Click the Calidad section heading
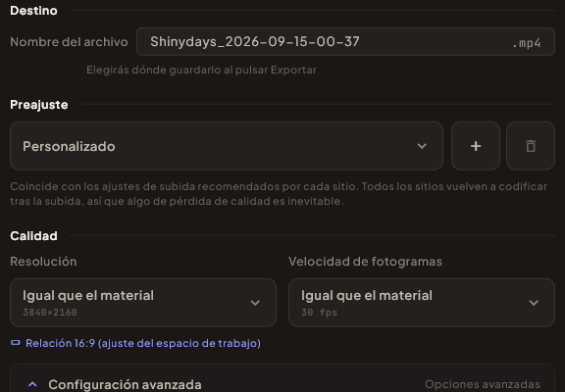The height and width of the screenshot is (392, 565). pos(33,236)
